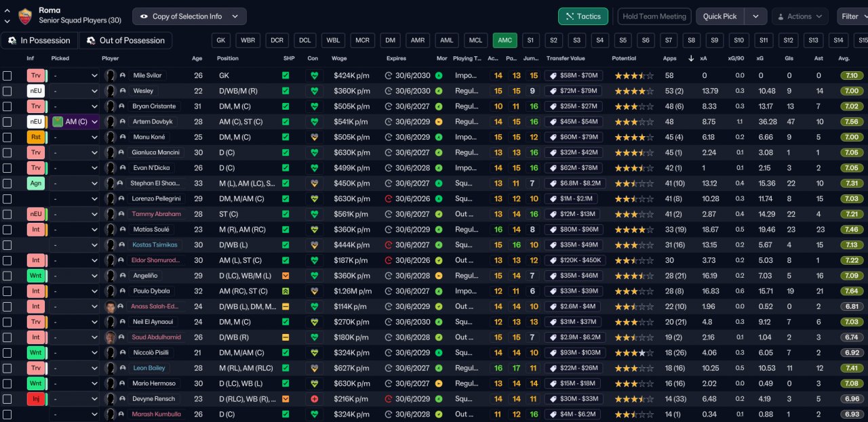
Task: Select the highlighted AMC position slot
Action: 505,41
